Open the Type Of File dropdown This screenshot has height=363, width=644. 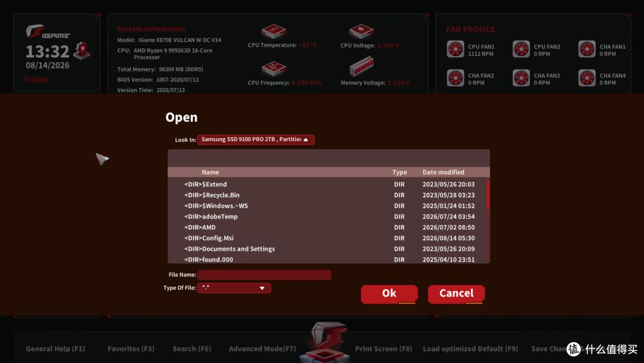(234, 288)
